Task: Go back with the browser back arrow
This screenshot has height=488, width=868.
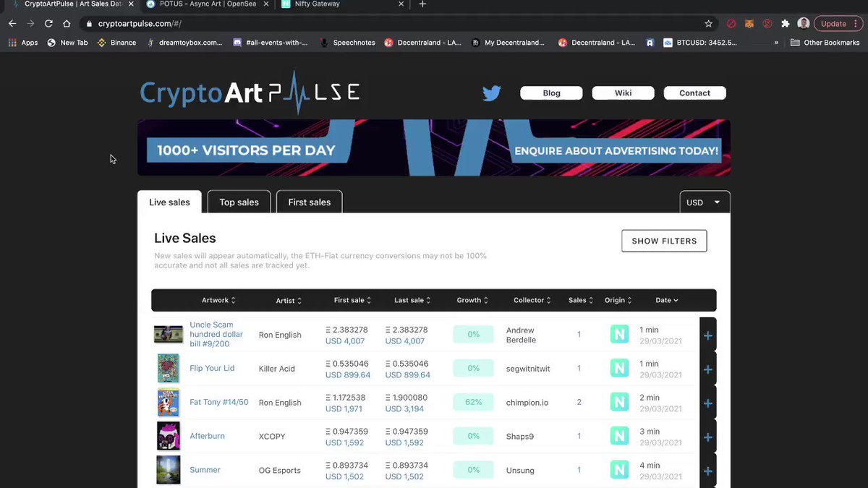Action: (12, 23)
